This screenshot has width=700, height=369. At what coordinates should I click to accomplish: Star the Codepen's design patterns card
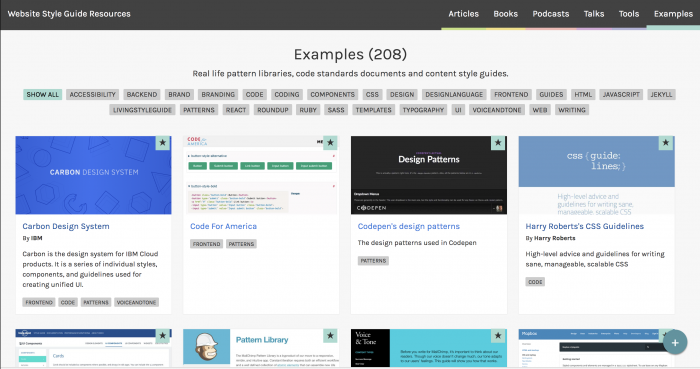pos(498,143)
